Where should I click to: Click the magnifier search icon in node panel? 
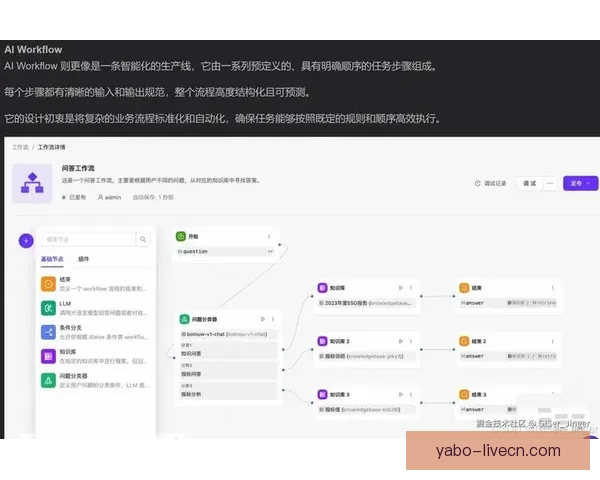point(143,239)
